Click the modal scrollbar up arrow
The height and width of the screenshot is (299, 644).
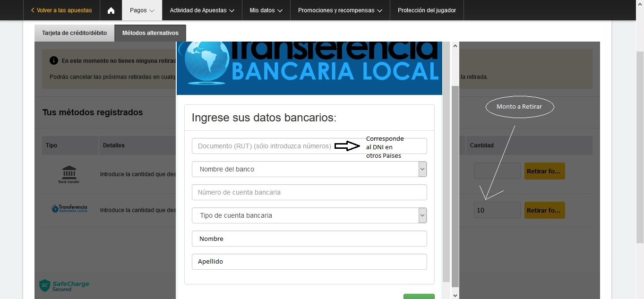pyautogui.click(x=455, y=46)
